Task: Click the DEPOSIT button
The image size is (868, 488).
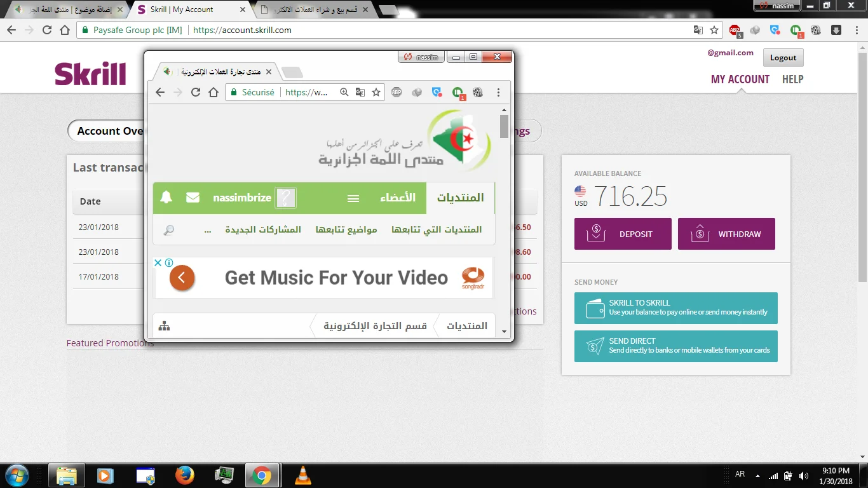Action: 623,234
